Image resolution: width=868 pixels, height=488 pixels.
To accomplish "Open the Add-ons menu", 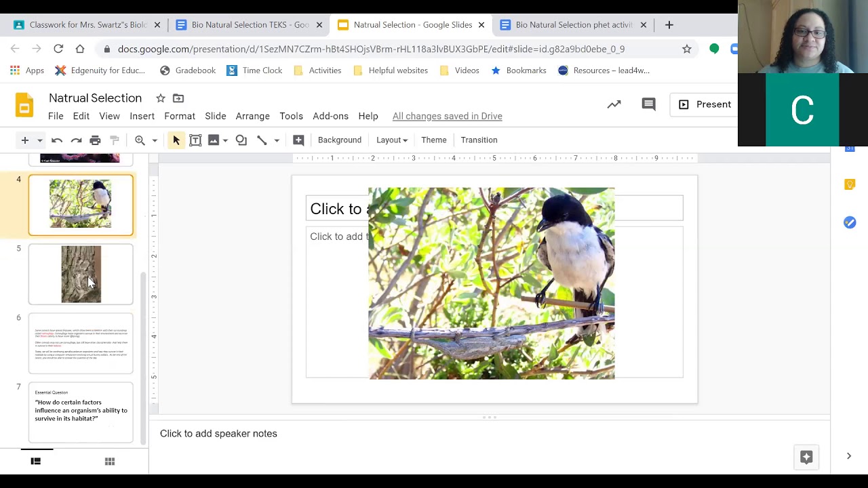I will click(330, 116).
